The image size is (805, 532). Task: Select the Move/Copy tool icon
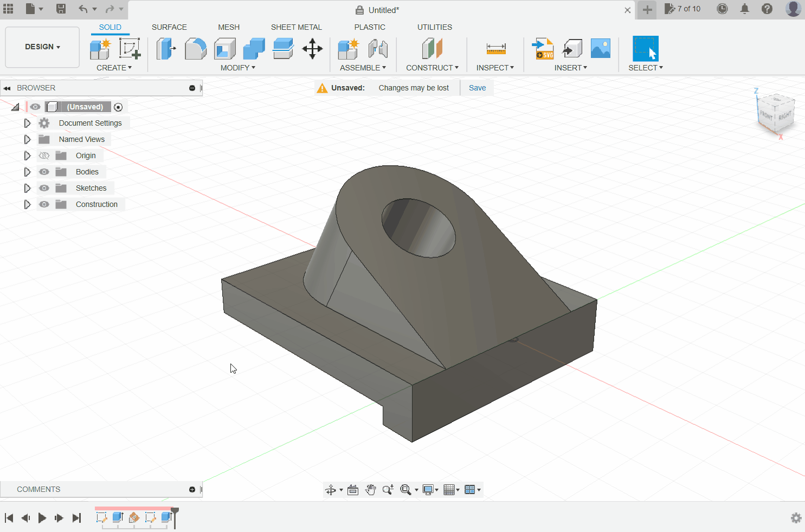tap(312, 49)
